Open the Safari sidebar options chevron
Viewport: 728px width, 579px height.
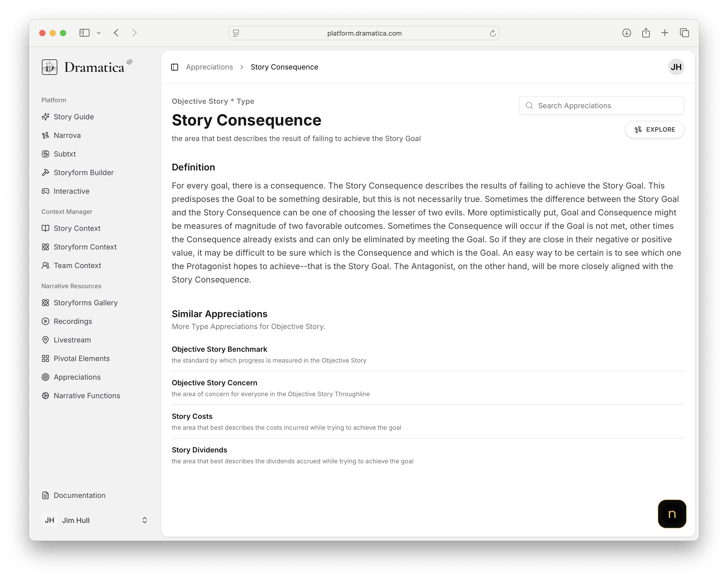99,33
